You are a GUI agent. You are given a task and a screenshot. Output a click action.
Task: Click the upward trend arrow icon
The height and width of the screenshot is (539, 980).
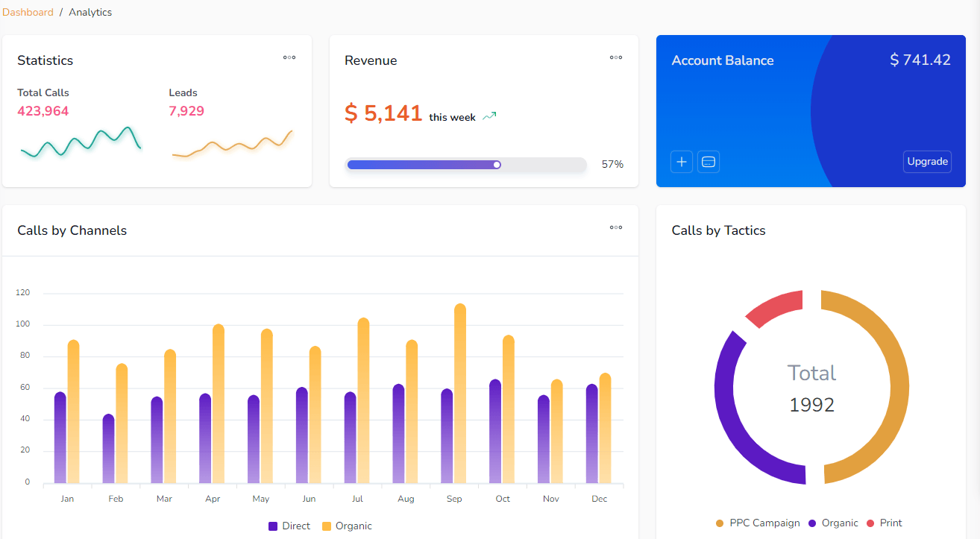tap(489, 116)
